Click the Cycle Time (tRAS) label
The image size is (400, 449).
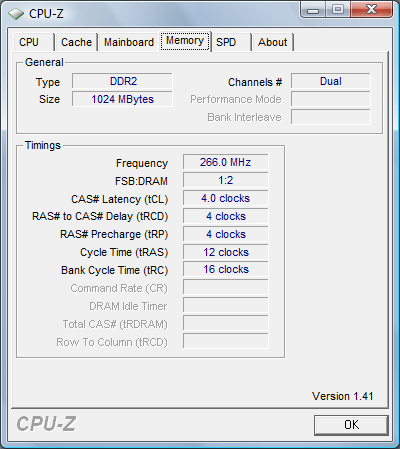[124, 253]
